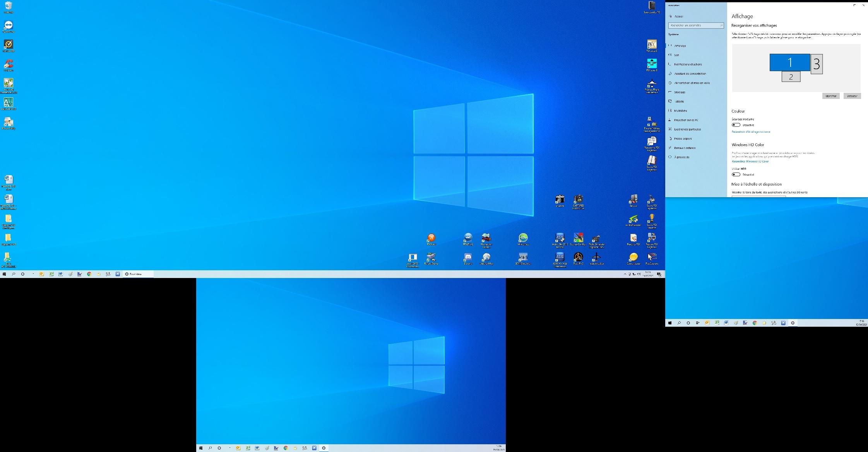The width and height of the screenshot is (868, 452).
Task: Toggle the Éclairage nocturne switch
Action: (736, 125)
